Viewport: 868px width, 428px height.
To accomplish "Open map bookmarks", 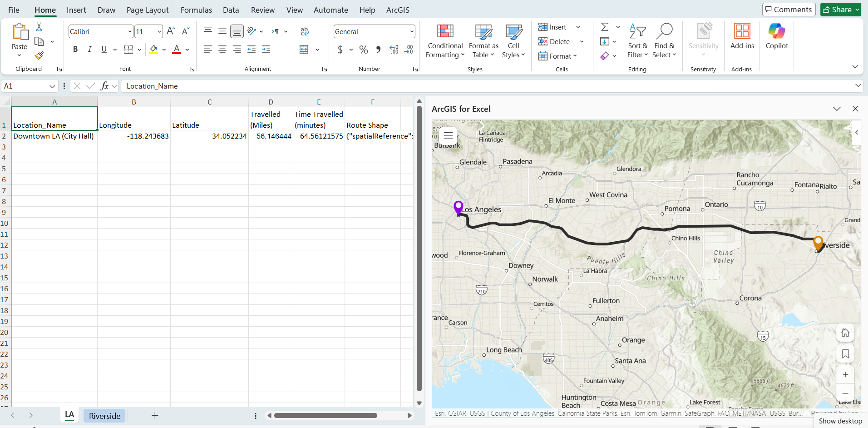I will point(845,354).
